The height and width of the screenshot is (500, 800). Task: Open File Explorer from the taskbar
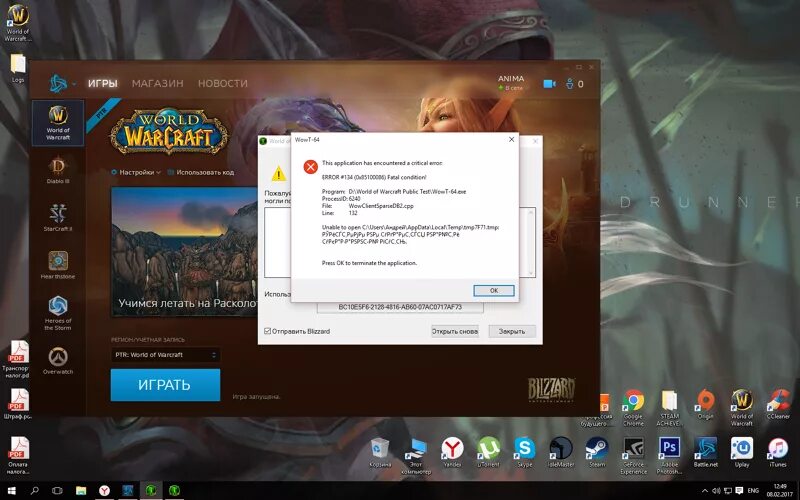click(x=81, y=491)
